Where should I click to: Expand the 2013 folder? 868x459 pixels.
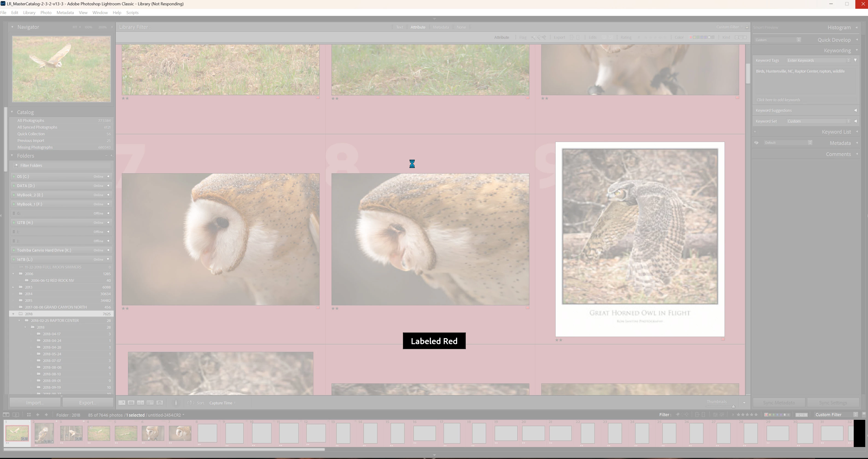(x=13, y=287)
